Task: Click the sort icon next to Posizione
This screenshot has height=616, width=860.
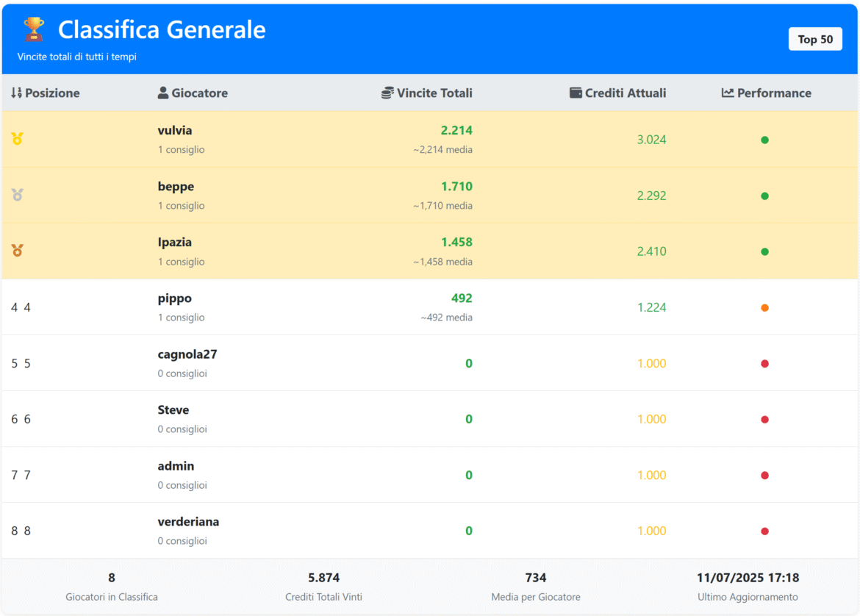Action: click(16, 93)
